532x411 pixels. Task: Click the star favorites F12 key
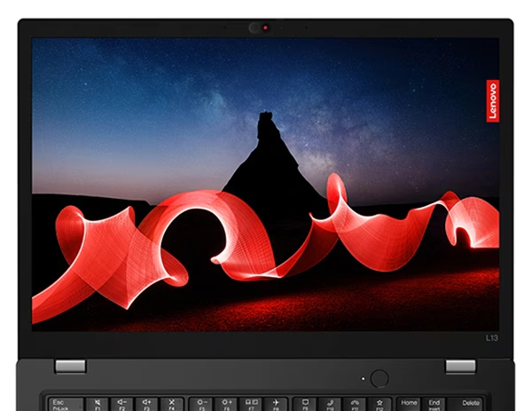coord(379,404)
